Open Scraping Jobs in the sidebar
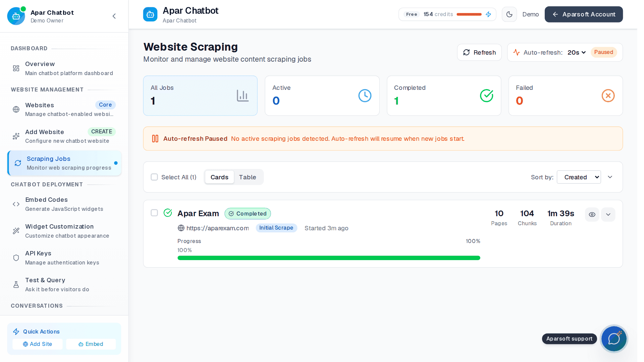This screenshot has width=644, height=362. 64,163
